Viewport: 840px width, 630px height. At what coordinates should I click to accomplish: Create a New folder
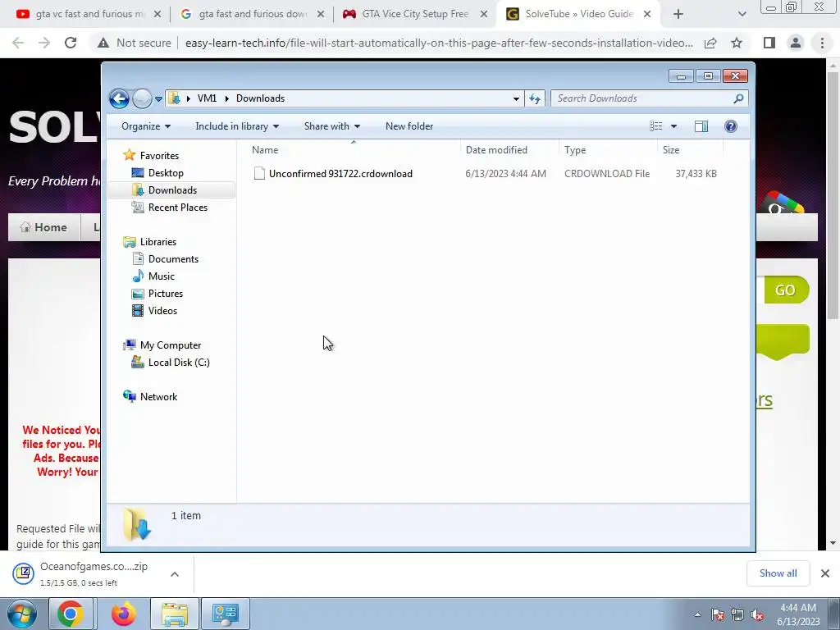[x=409, y=126]
